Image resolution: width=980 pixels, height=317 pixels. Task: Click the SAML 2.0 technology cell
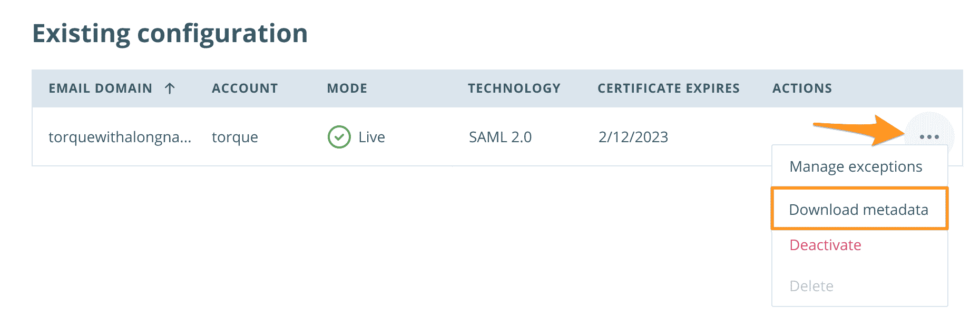pos(500,137)
